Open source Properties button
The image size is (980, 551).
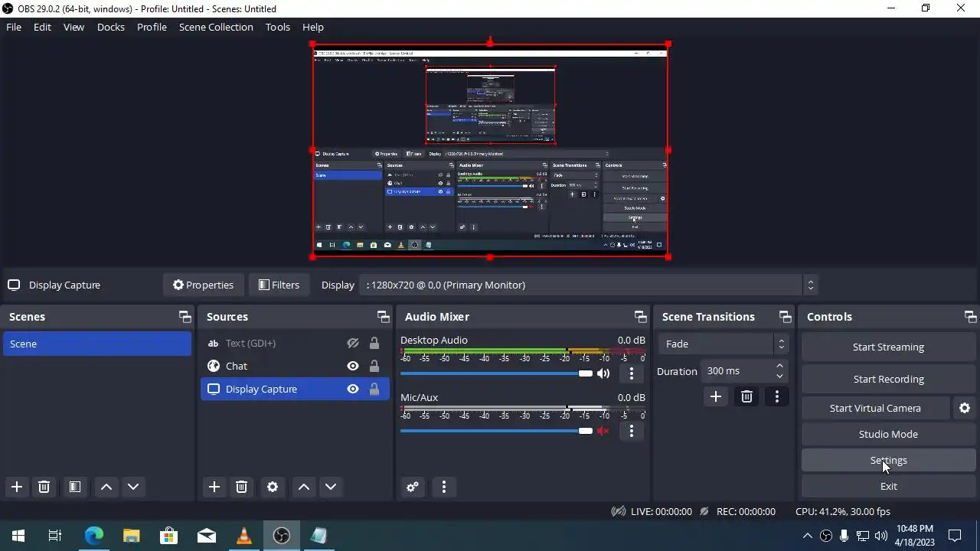203,285
